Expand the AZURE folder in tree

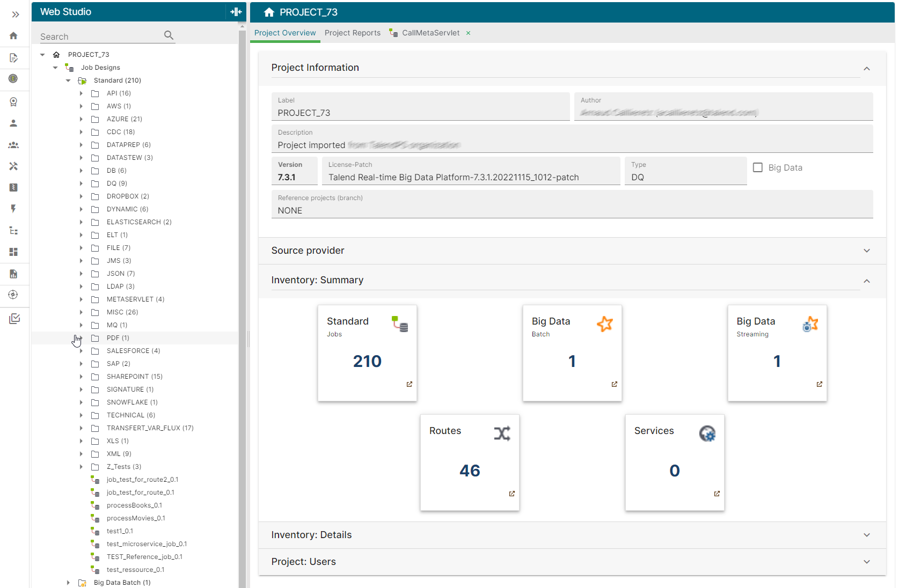click(x=81, y=119)
